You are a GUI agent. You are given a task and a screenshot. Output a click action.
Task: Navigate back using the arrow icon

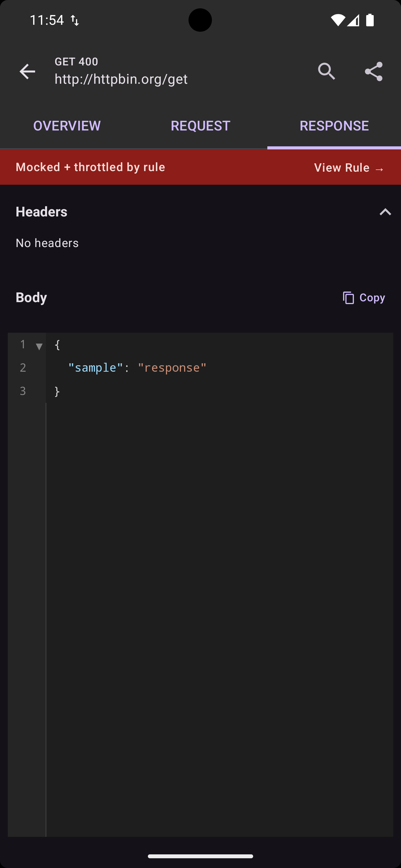click(x=27, y=71)
